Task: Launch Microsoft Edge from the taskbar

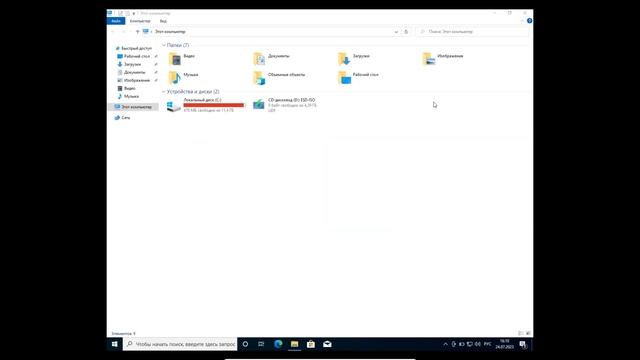Action: tap(278, 344)
